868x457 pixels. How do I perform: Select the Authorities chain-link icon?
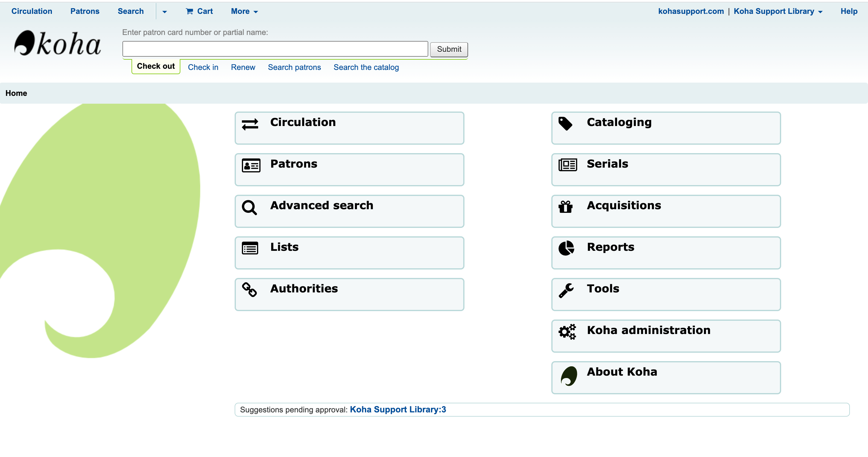coord(250,290)
